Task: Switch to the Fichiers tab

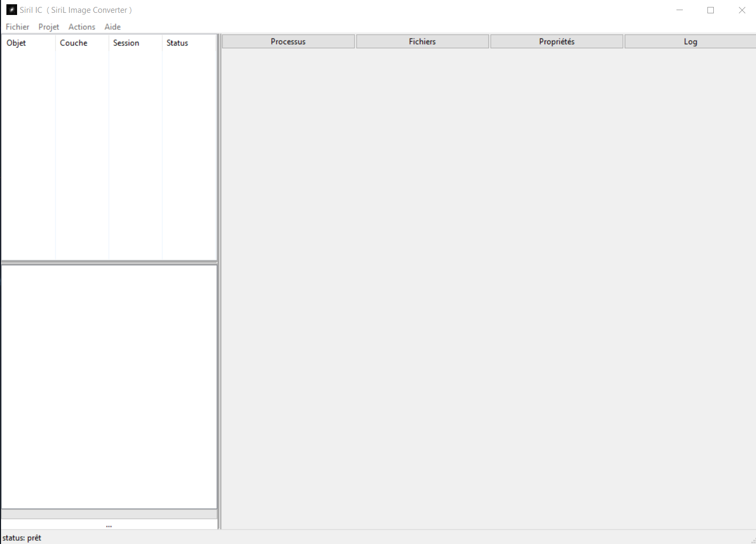Action: tap(422, 42)
